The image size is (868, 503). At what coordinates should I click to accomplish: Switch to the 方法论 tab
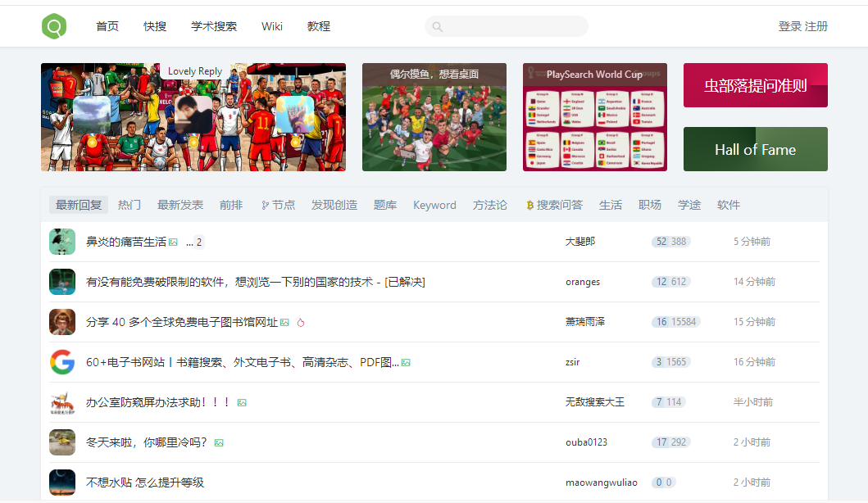pos(490,205)
